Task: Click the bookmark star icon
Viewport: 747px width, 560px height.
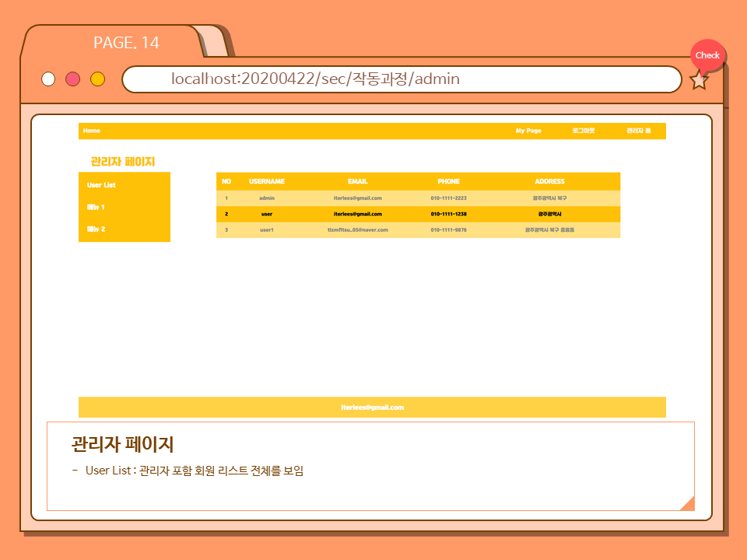Action: 699,80
